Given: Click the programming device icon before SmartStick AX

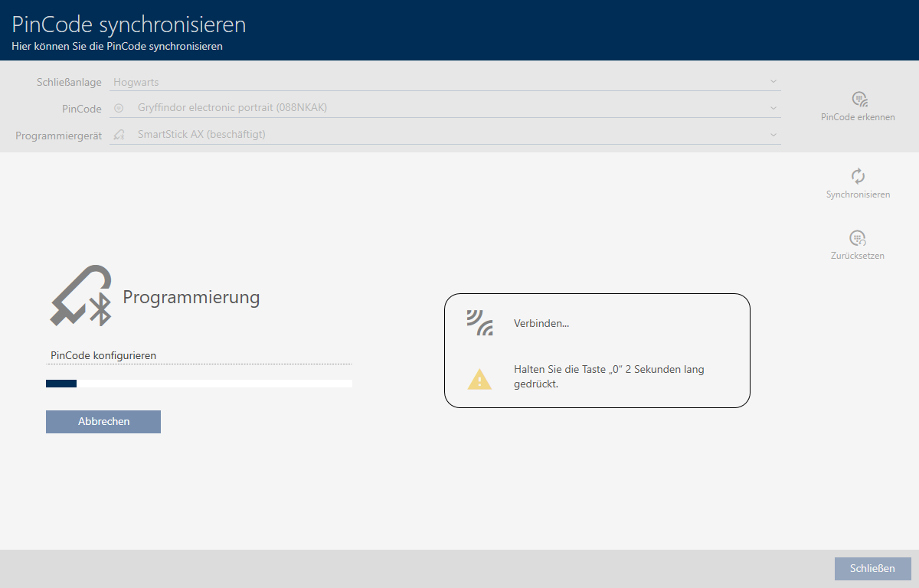Looking at the screenshot, I should click(x=119, y=135).
